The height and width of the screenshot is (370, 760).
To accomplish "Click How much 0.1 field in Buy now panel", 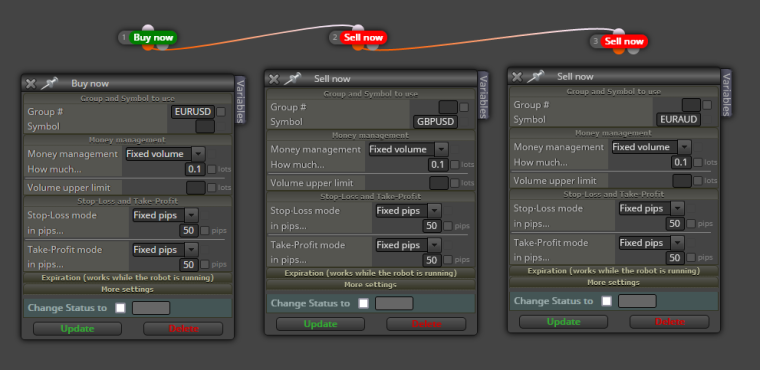I will (195, 169).
